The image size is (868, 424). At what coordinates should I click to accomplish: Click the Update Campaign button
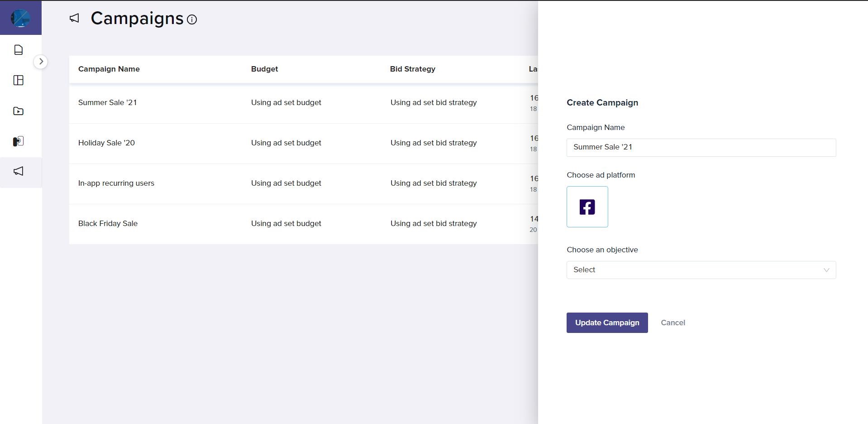[606, 323]
